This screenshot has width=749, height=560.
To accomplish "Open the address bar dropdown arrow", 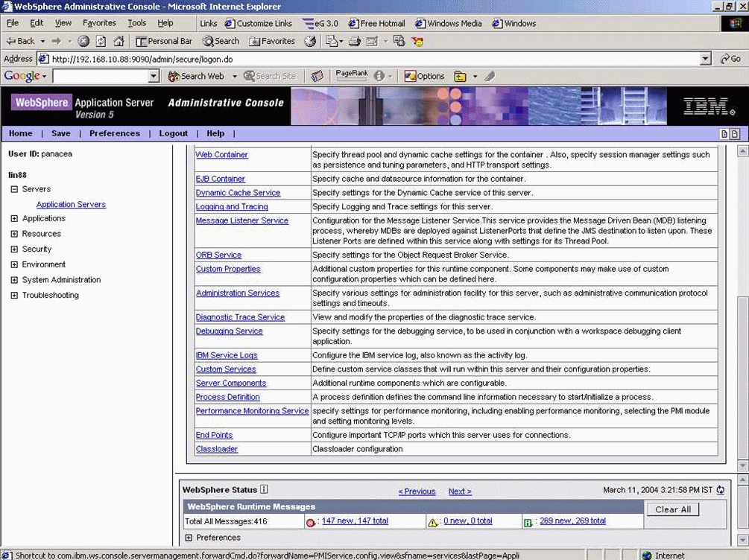I will point(706,59).
